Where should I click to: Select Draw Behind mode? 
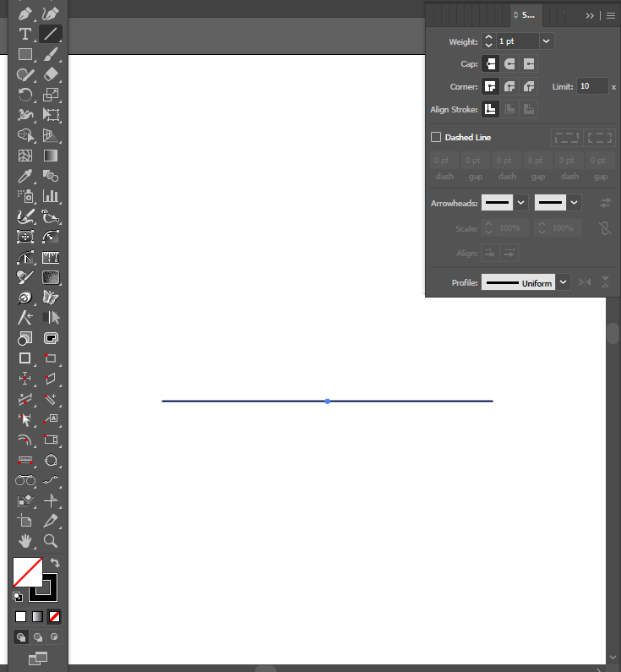click(38, 637)
